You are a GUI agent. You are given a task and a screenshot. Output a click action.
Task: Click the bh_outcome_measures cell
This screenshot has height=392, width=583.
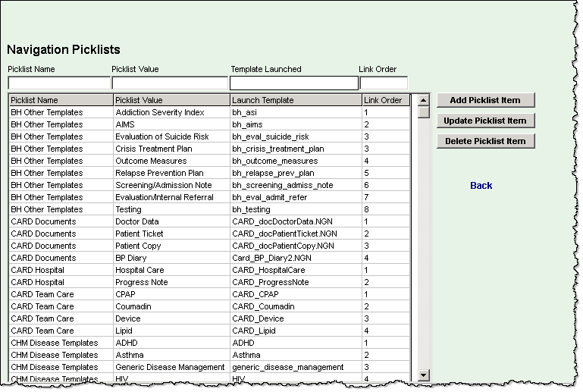click(x=296, y=161)
